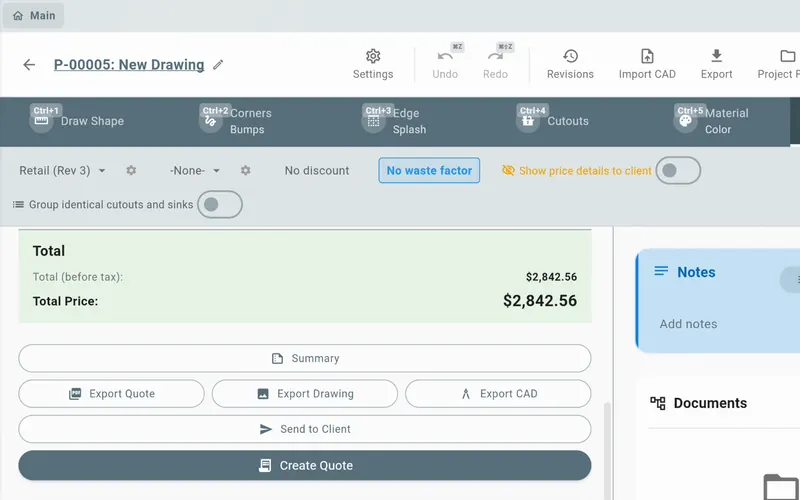Open settings gear beside -None- dropdown
Image resolution: width=800 pixels, height=500 pixels.
click(x=245, y=170)
